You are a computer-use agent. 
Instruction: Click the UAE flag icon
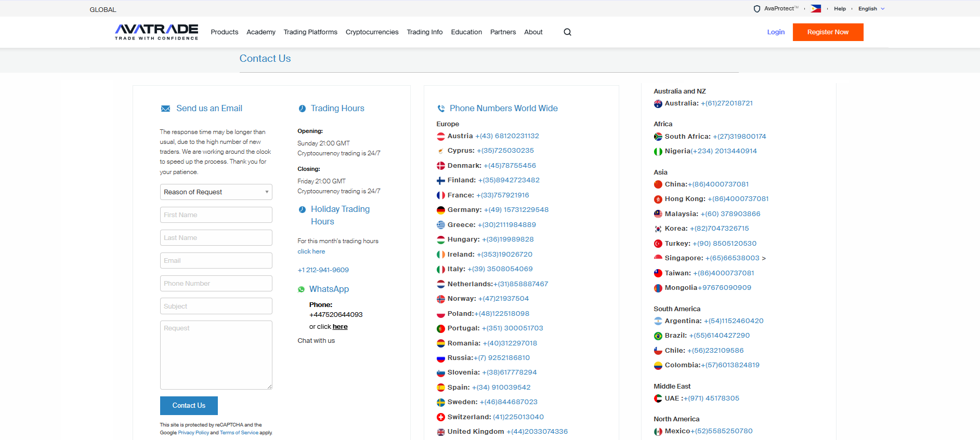click(x=658, y=398)
